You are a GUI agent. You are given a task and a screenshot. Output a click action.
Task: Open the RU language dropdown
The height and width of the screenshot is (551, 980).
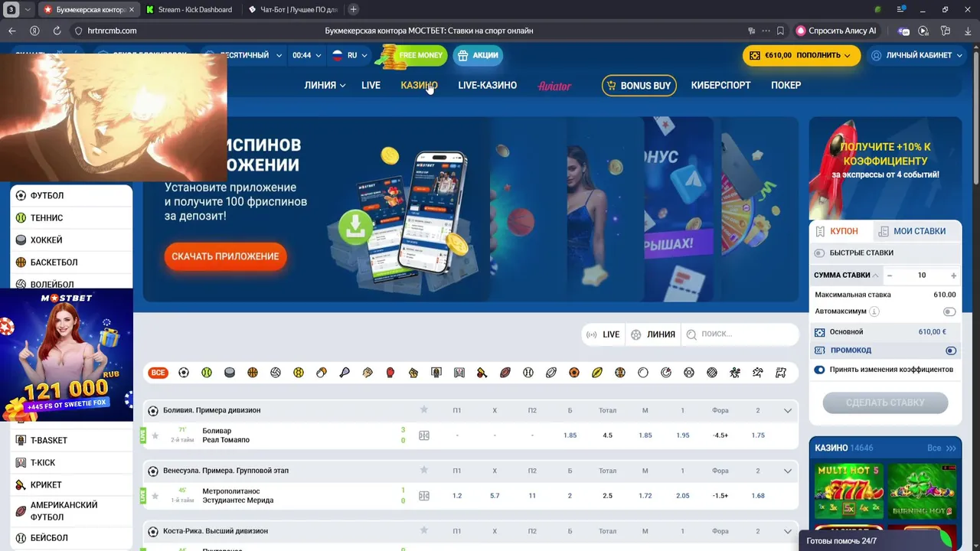point(350,55)
